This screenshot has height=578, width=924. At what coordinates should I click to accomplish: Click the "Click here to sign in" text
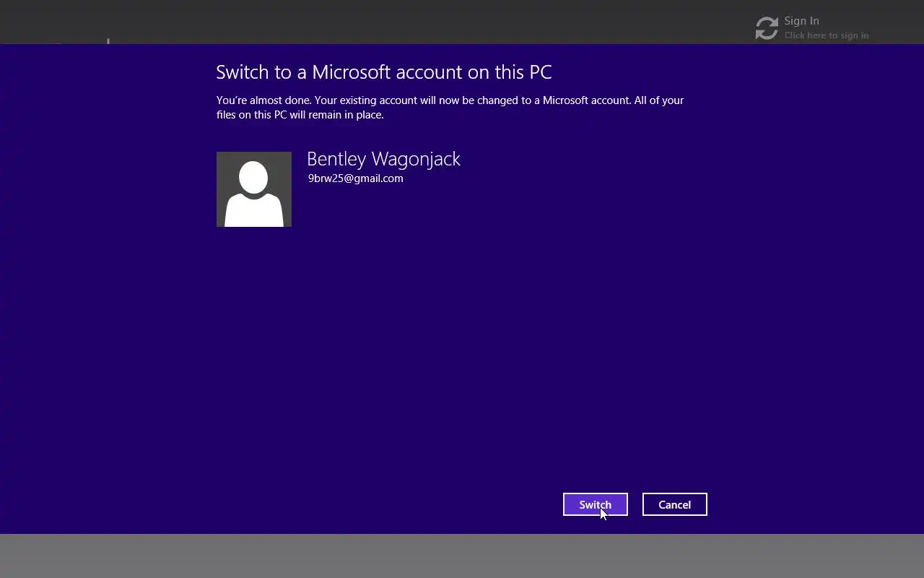click(827, 35)
